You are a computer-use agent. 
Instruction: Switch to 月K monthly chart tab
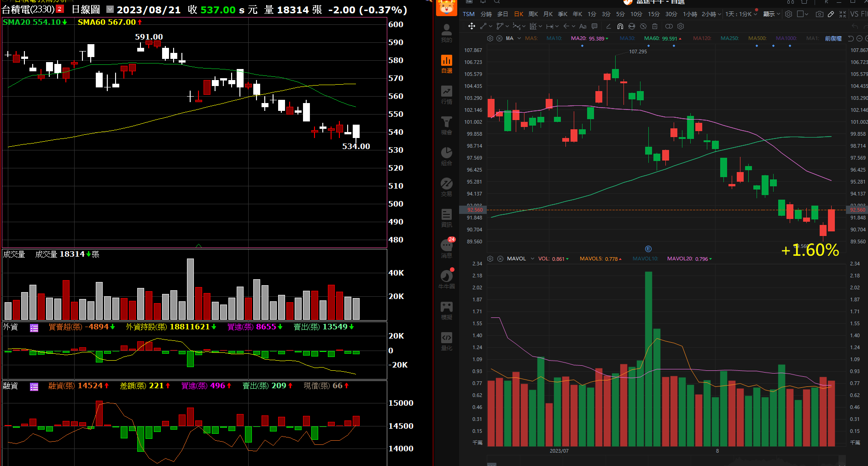tap(548, 14)
